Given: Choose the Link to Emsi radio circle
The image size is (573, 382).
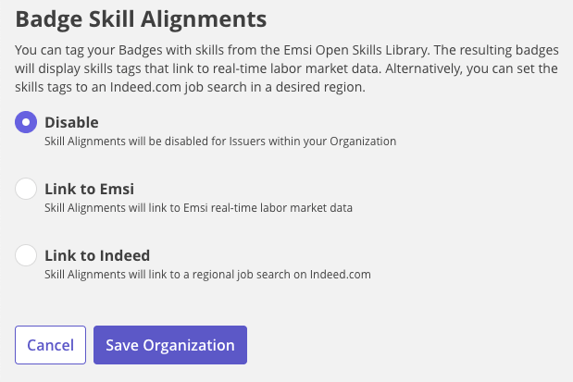Looking at the screenshot, I should 26,189.
